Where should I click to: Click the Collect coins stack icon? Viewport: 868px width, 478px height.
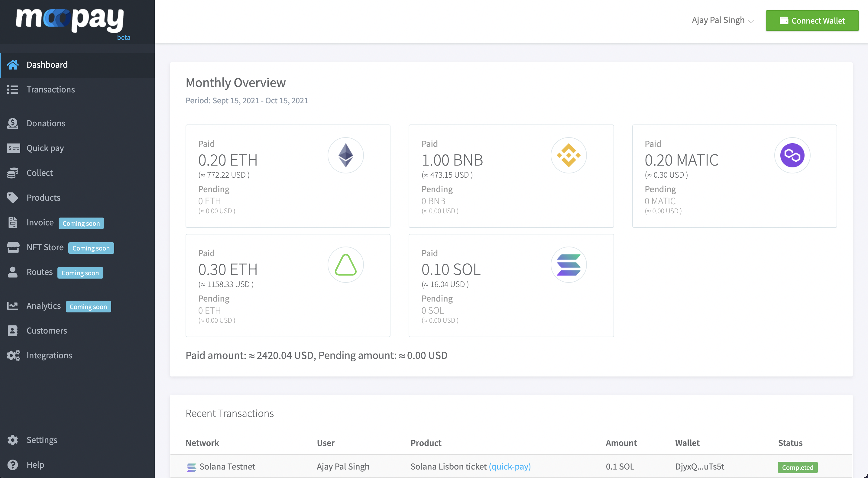[12, 173]
